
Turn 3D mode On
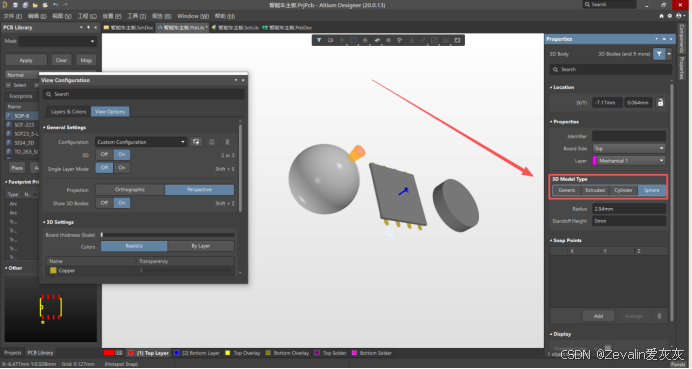pos(122,154)
